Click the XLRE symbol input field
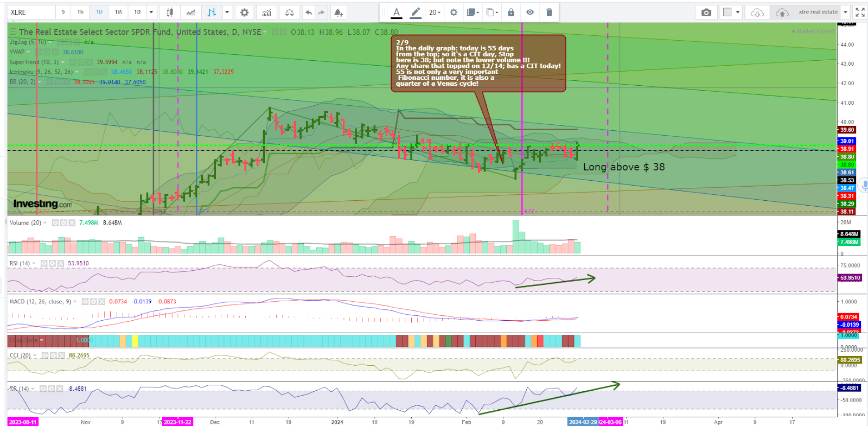The width and height of the screenshot is (868, 426). (x=31, y=12)
